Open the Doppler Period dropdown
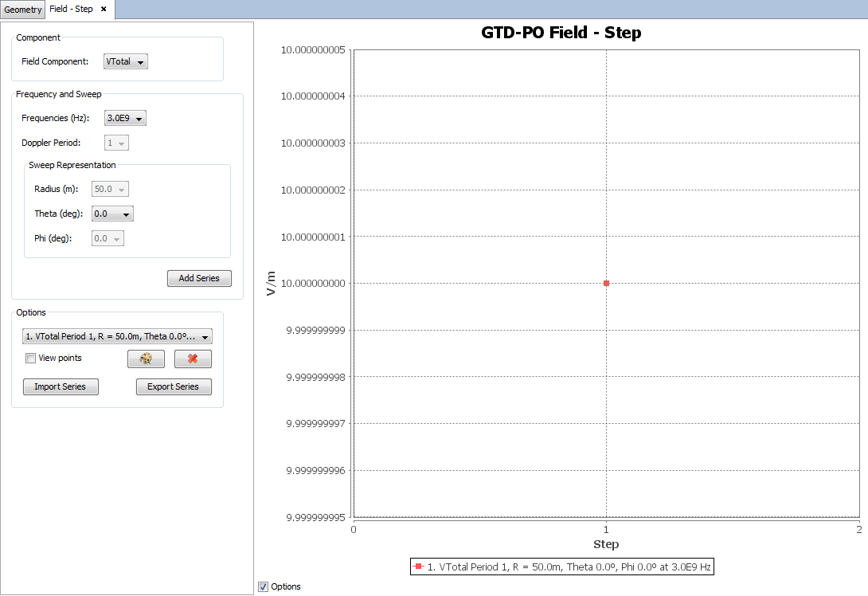 click(116, 143)
